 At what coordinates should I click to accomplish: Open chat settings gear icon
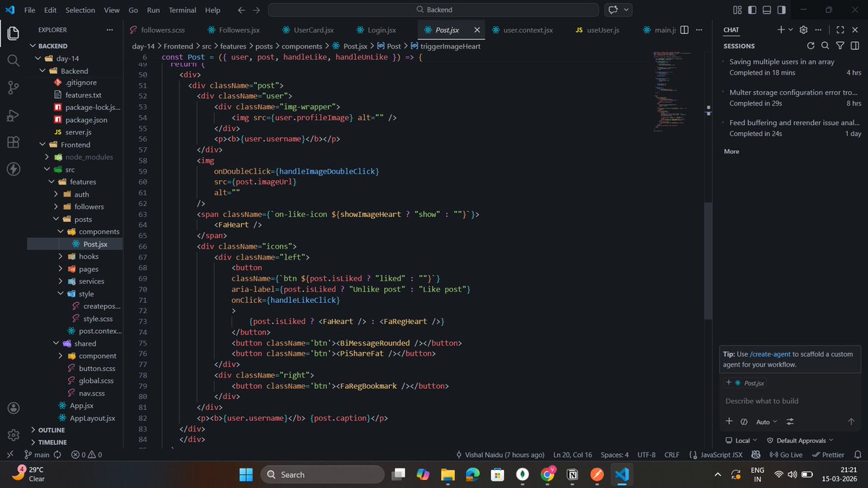[805, 30]
